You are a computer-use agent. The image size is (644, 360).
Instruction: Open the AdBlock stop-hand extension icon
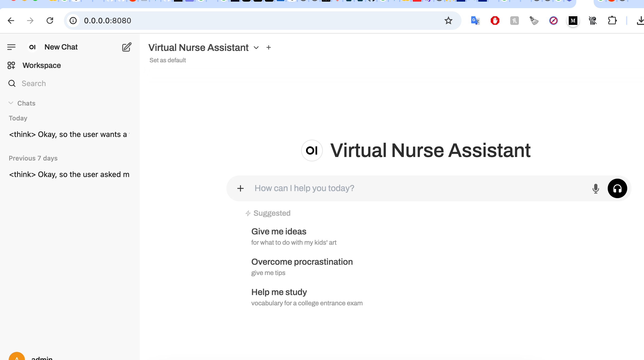pos(495,20)
